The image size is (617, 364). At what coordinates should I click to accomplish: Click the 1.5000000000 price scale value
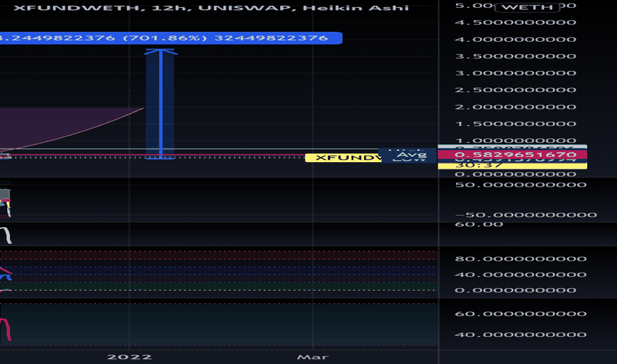pos(516,124)
